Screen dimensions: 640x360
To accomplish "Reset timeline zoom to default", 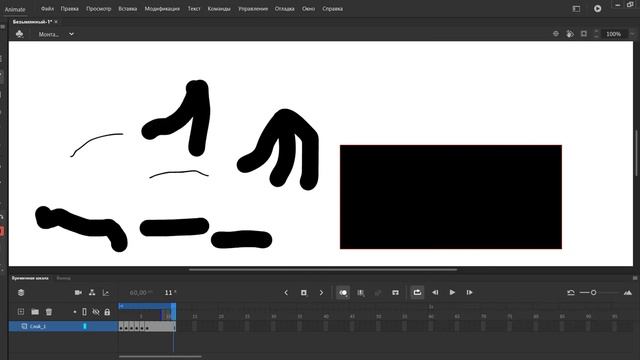I will (571, 293).
